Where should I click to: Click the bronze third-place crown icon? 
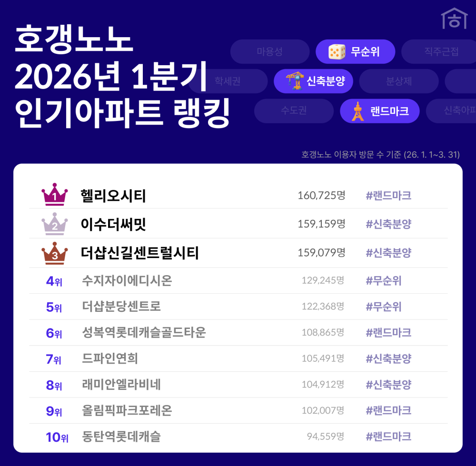click(55, 253)
